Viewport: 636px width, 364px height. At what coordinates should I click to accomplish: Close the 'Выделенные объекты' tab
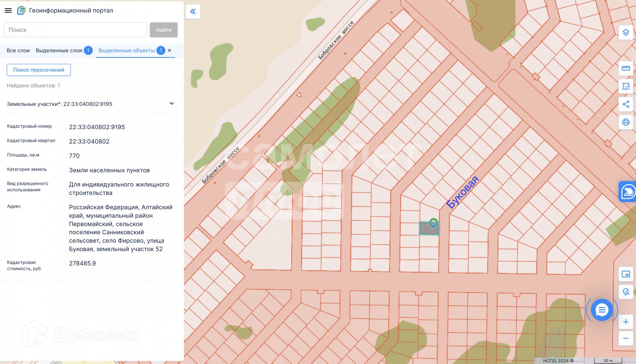click(170, 51)
